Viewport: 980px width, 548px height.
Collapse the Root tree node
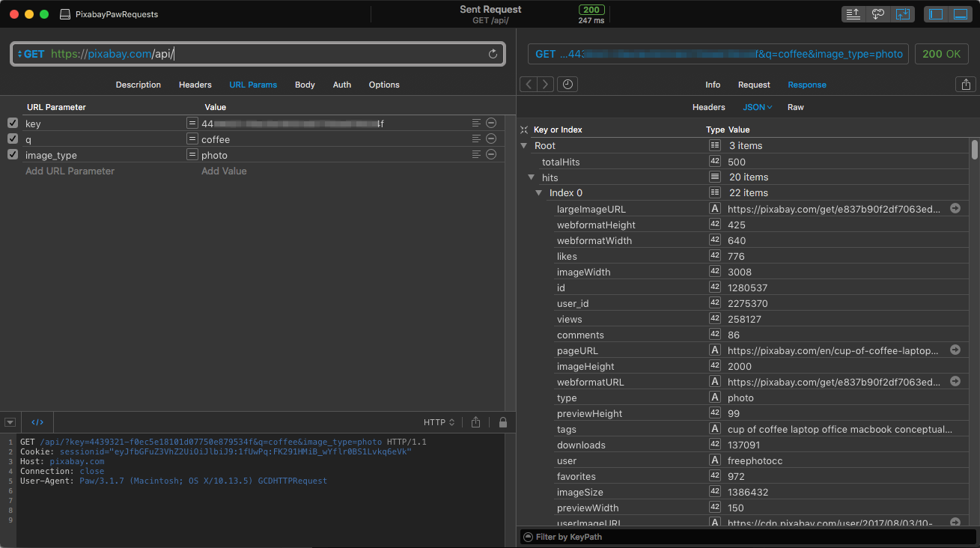coord(523,146)
